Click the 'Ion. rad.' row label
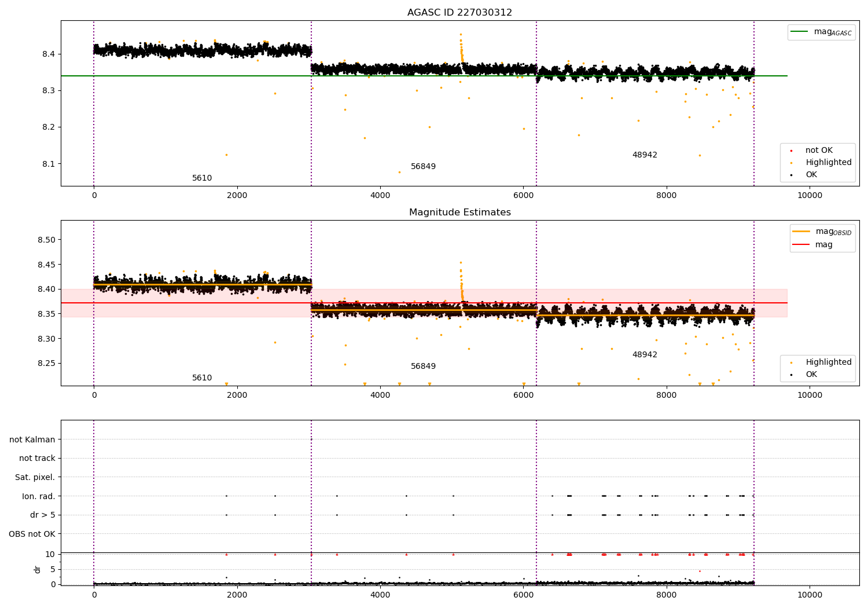Screen dimensions: 868x608 click(x=39, y=497)
